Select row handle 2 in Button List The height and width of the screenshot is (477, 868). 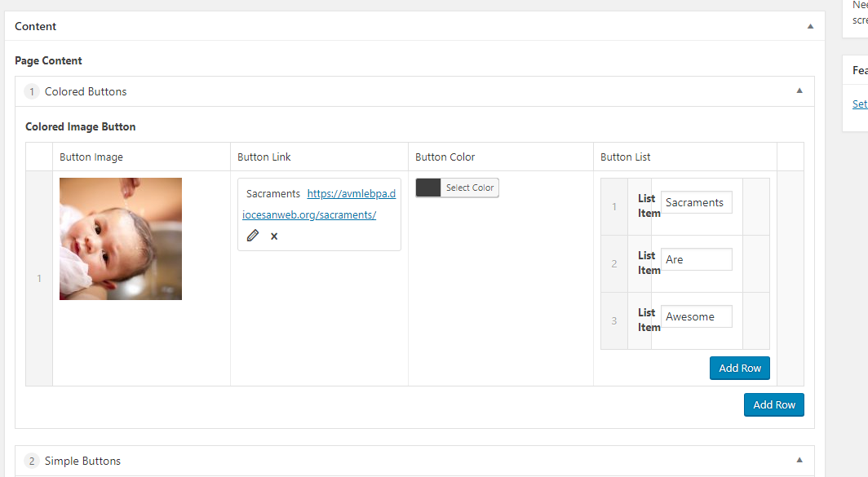[614, 263]
